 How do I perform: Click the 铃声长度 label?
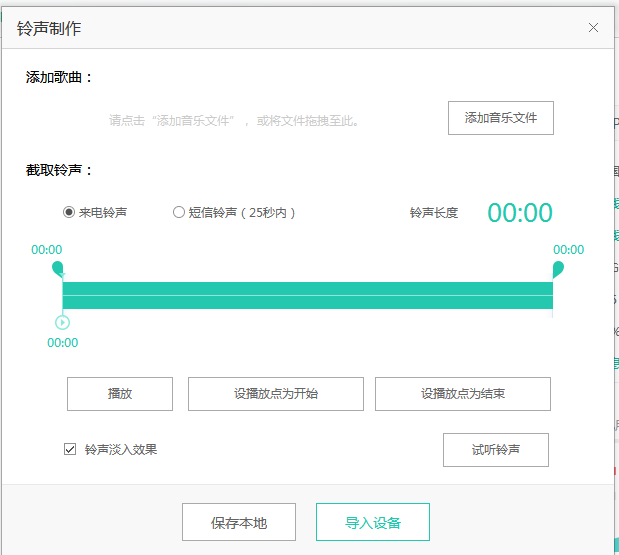point(433,213)
